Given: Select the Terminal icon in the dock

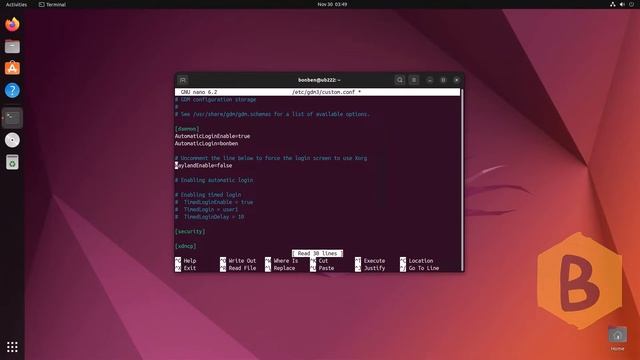Looking at the screenshot, I should point(12,118).
